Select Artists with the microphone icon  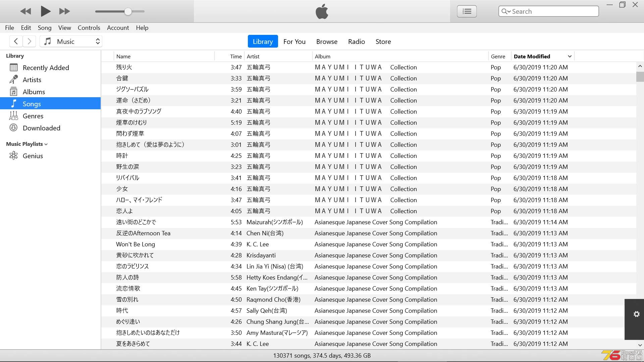click(x=32, y=80)
